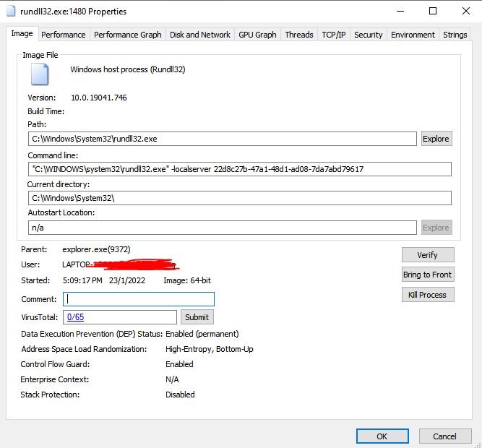Switch to the Strings tab

[455, 35]
